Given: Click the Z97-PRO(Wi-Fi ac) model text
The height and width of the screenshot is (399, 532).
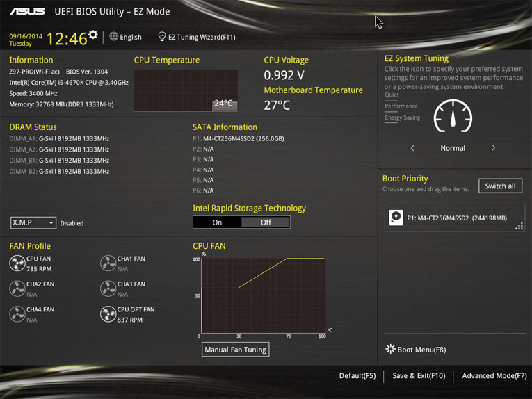Looking at the screenshot, I should (x=34, y=72).
